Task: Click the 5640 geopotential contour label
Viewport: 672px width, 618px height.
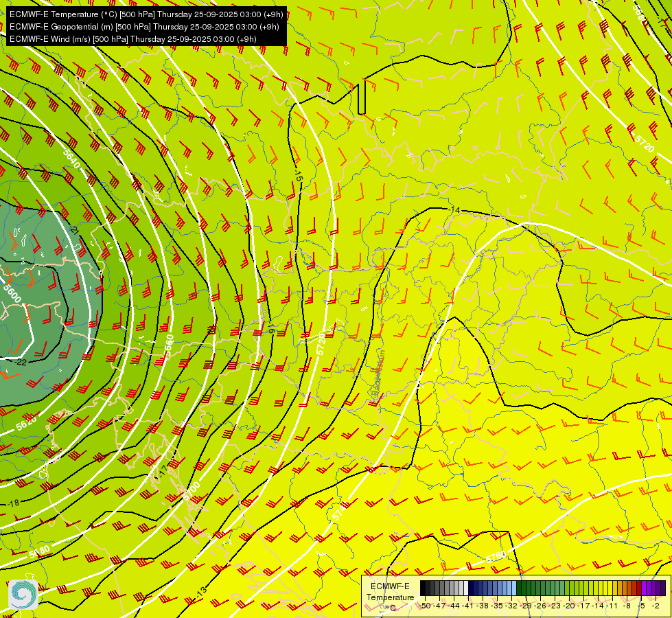Action: pyautogui.click(x=71, y=158)
